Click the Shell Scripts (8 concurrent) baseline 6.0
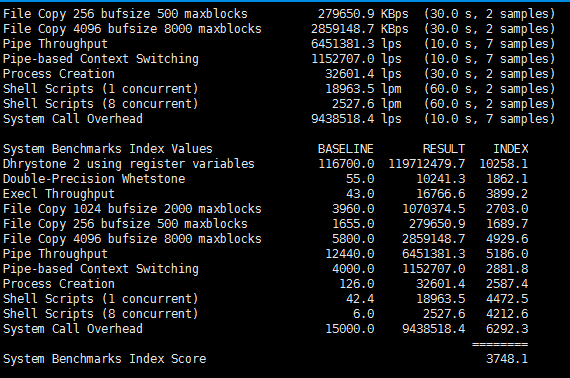Image resolution: width=570 pixels, height=378 pixels. pos(364,314)
